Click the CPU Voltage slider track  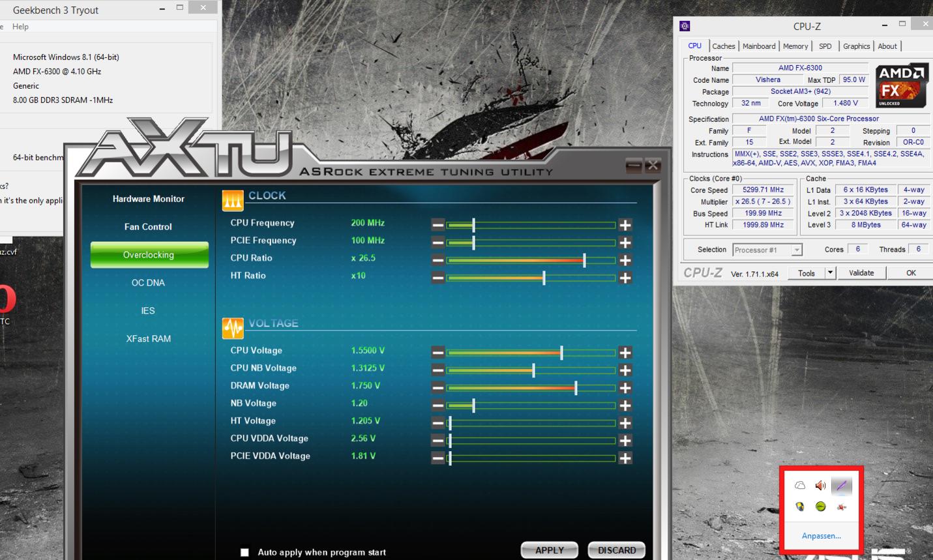[x=531, y=353]
